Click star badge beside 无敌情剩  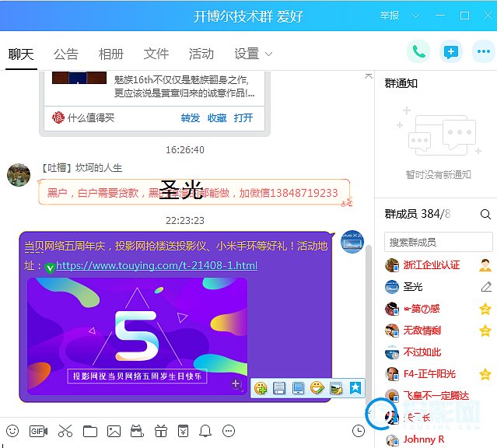pos(485,331)
